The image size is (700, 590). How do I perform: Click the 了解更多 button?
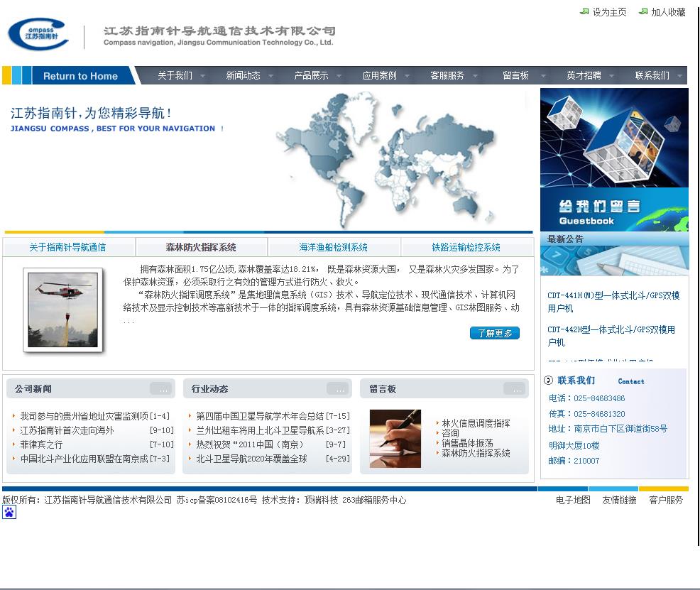coord(495,333)
